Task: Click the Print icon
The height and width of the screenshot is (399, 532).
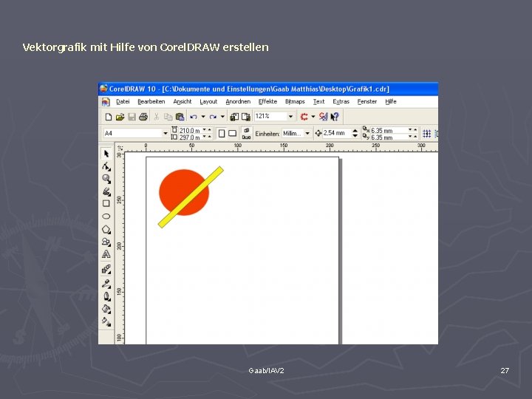Action: click(x=143, y=117)
